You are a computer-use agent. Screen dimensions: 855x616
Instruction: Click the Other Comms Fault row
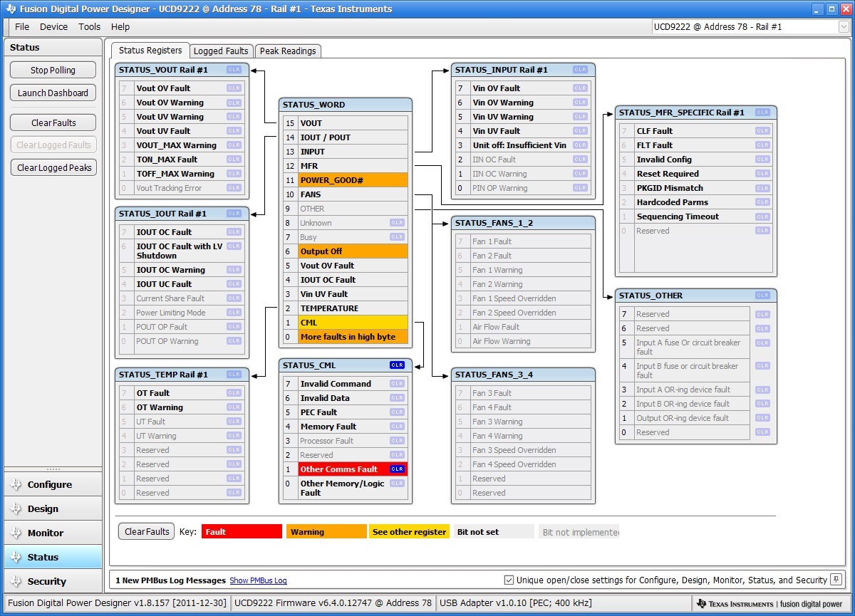[346, 469]
